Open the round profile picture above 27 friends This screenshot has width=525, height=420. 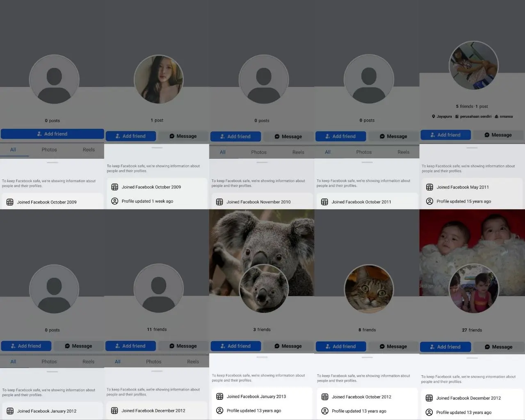tap(474, 289)
